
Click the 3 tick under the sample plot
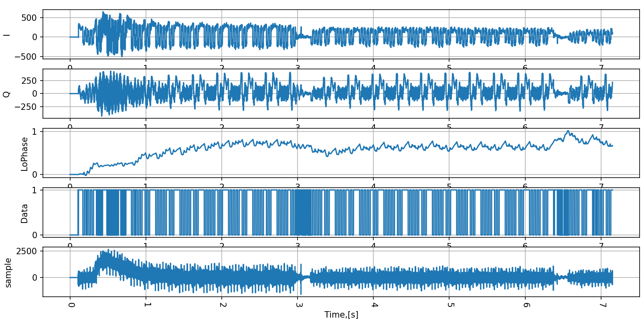pos(298,304)
